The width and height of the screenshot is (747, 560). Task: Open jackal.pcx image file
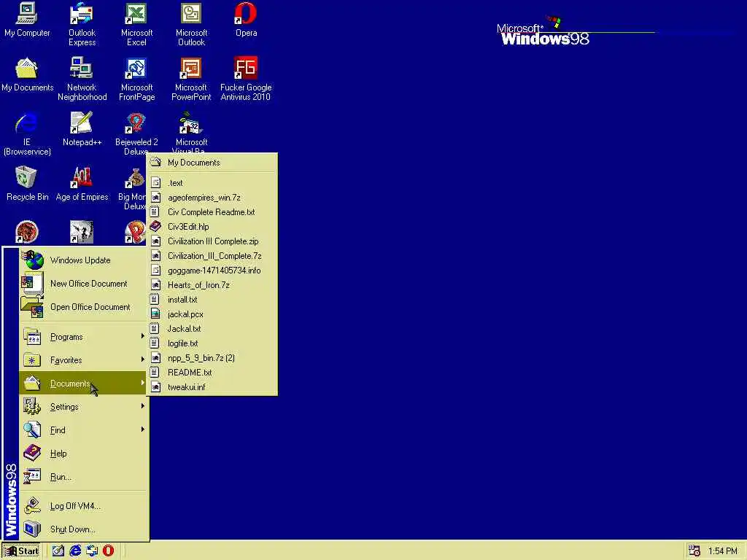point(212,314)
